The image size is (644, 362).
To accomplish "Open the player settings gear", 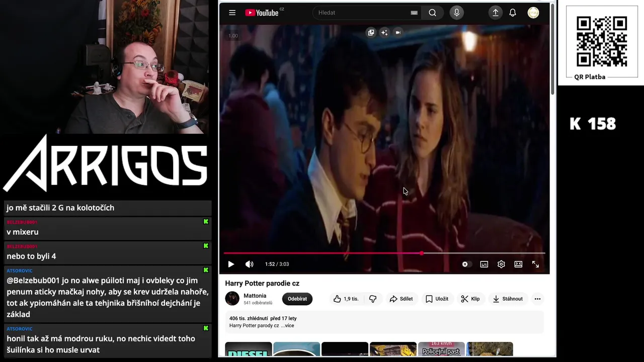I will point(501,264).
